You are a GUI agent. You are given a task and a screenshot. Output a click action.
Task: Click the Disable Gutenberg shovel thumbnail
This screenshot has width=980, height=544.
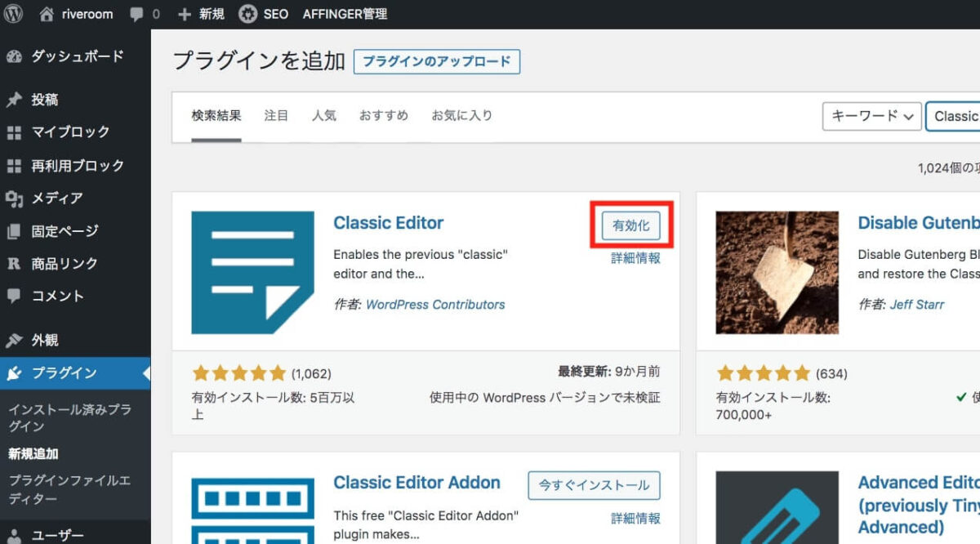tap(777, 273)
